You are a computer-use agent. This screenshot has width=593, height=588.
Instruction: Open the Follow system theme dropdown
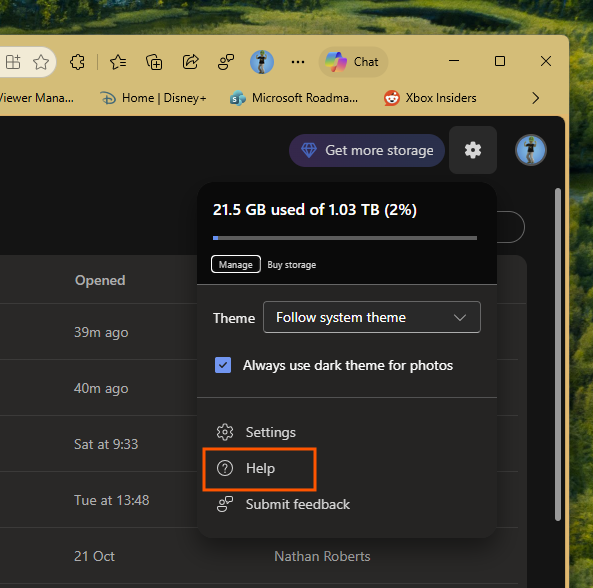[x=372, y=317]
